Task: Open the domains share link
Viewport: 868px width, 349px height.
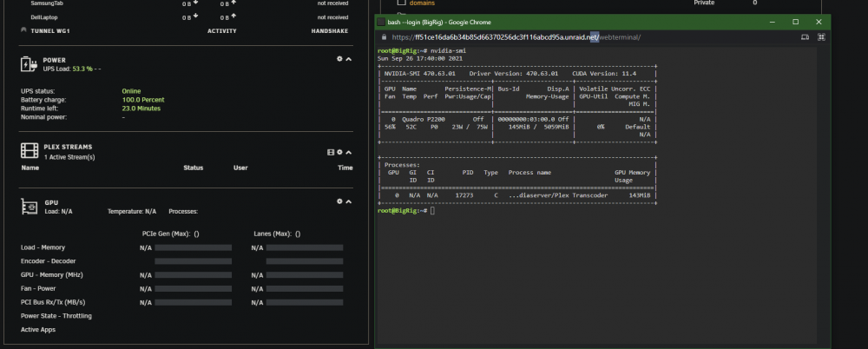Action: (422, 3)
